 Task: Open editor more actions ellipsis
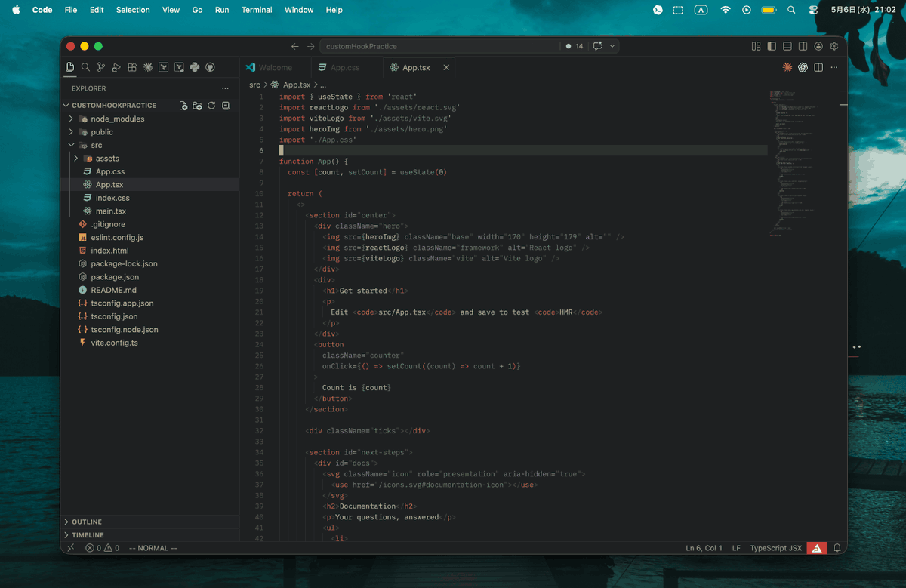[834, 67]
